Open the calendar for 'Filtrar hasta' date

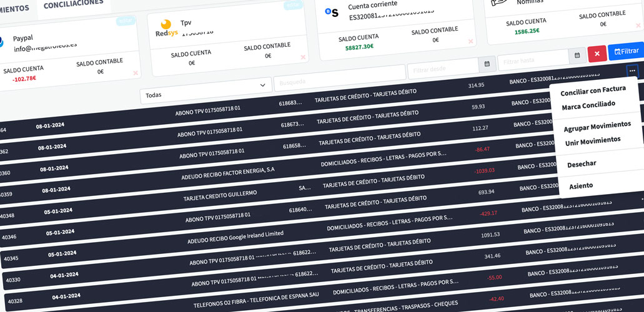pos(577,56)
